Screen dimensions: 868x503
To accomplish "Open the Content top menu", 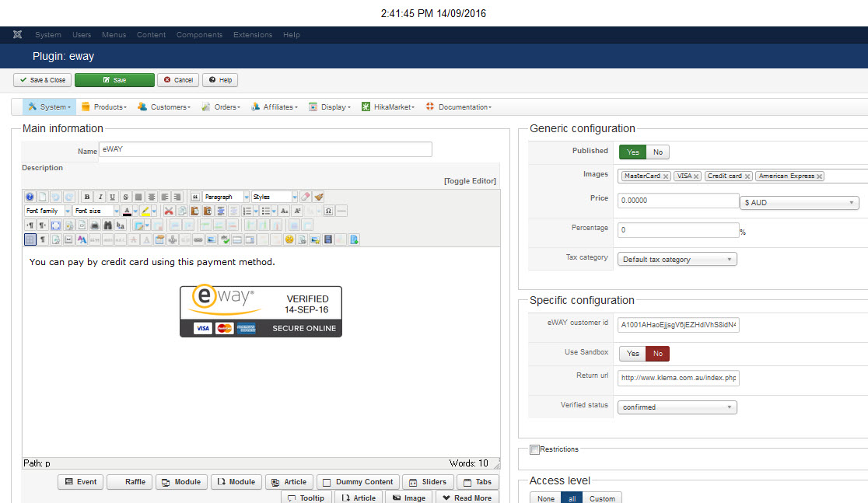I will pyautogui.click(x=151, y=34).
